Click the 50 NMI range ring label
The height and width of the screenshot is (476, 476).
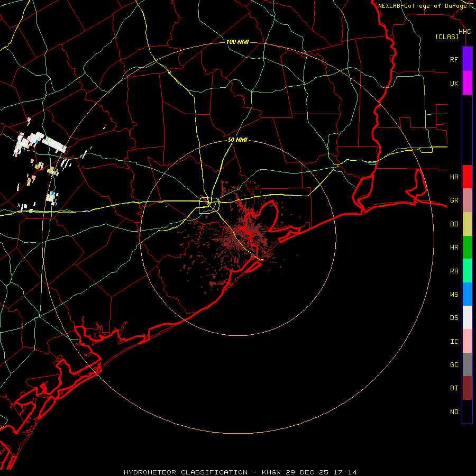(x=237, y=140)
